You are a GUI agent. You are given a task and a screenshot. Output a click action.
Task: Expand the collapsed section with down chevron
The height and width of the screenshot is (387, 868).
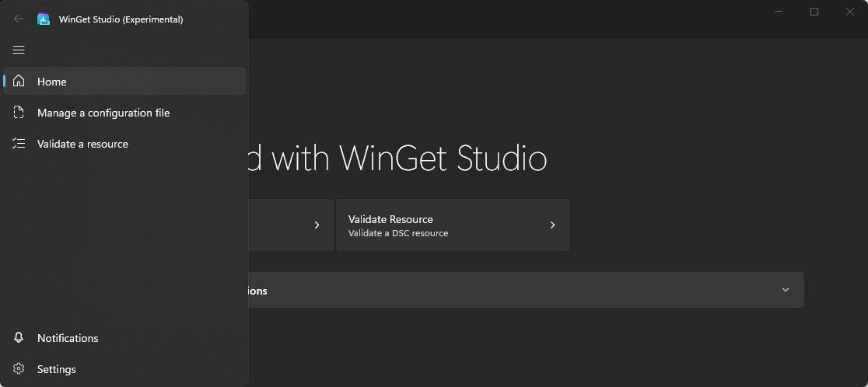tap(786, 290)
